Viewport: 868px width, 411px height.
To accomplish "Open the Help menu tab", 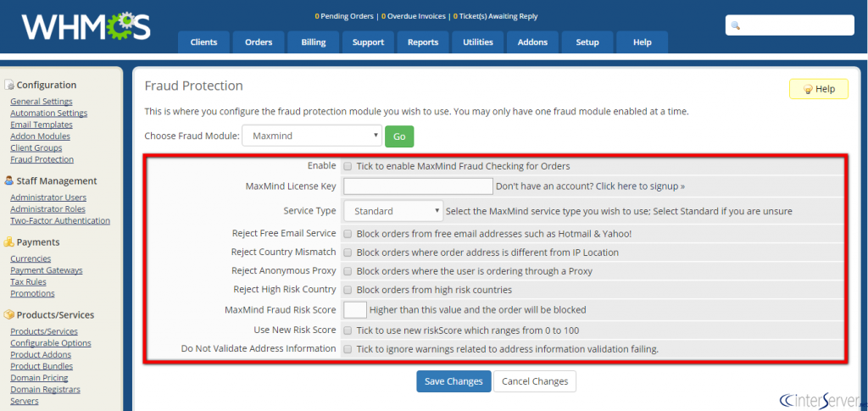I will [643, 42].
